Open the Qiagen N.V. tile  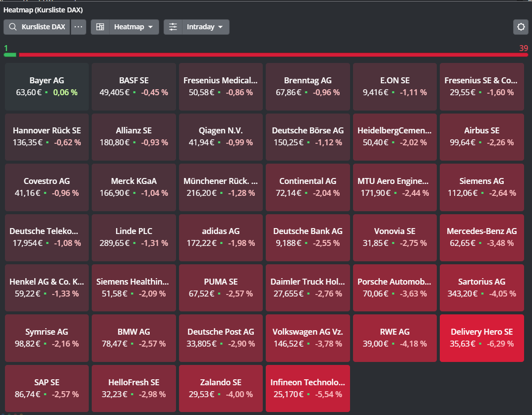coord(221,137)
